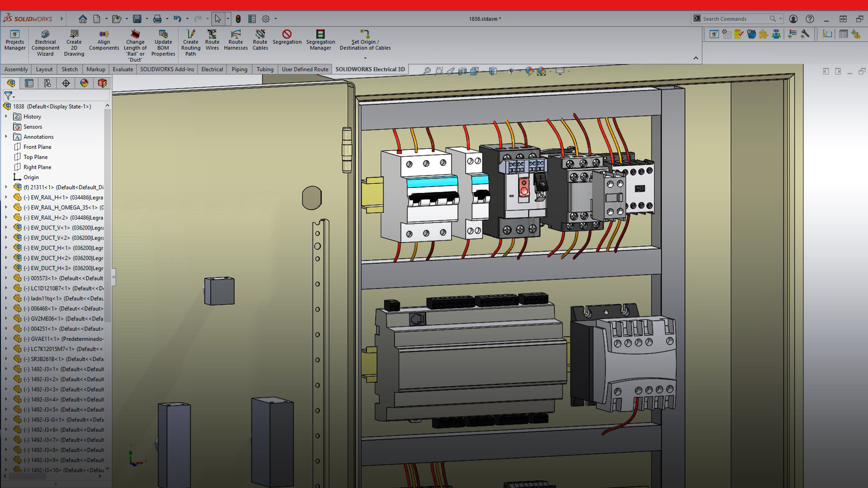This screenshot has width=868, height=488.
Task: Select the Route Wires tool
Action: [x=212, y=41]
